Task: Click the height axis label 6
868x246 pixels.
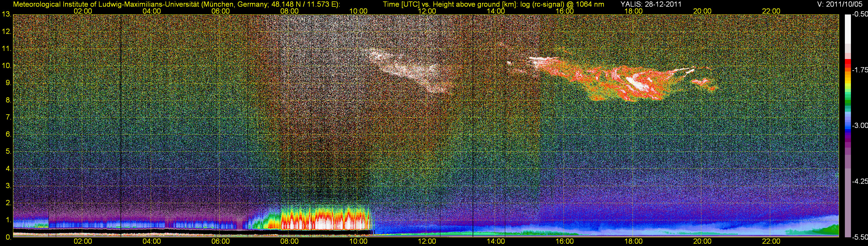Action: click(x=8, y=135)
